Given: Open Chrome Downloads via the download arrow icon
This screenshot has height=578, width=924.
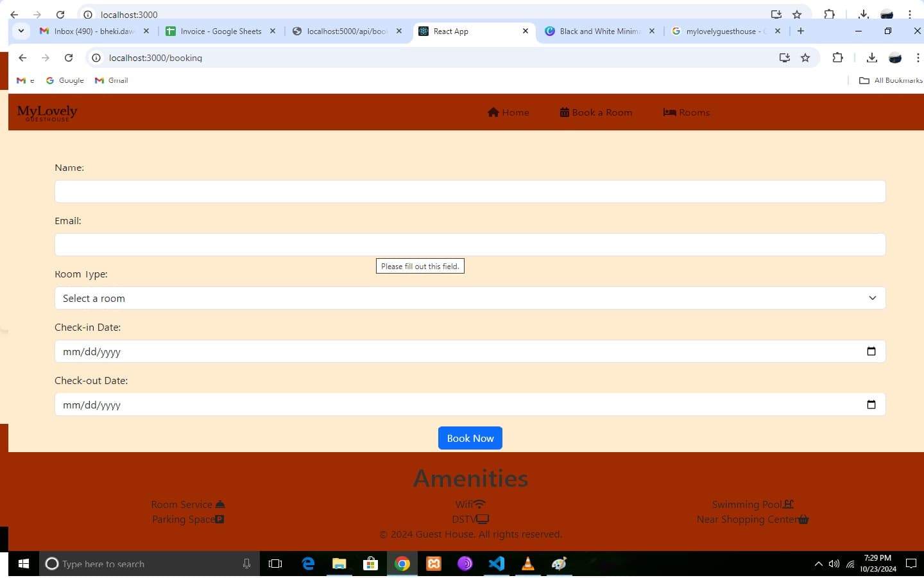Looking at the screenshot, I should pyautogui.click(x=872, y=58).
